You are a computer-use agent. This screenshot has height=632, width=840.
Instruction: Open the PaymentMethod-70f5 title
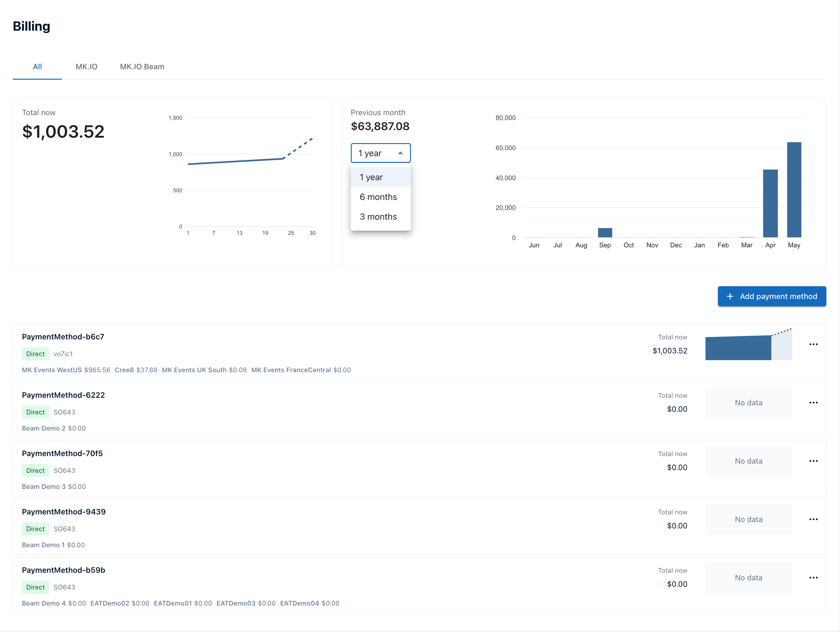pyautogui.click(x=62, y=453)
